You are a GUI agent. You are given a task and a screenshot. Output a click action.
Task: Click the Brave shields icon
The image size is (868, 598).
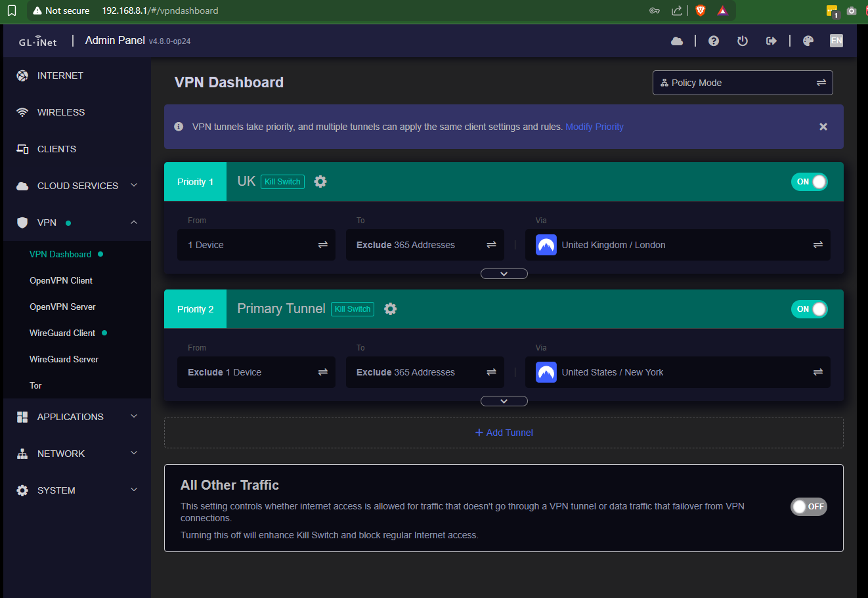coord(701,11)
